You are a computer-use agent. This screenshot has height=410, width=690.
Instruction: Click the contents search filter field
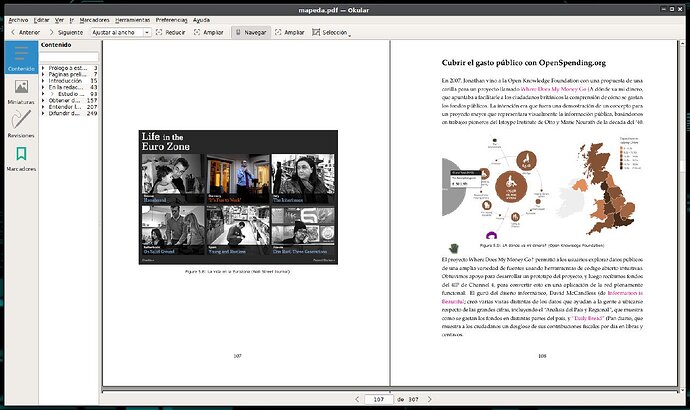pos(67,58)
